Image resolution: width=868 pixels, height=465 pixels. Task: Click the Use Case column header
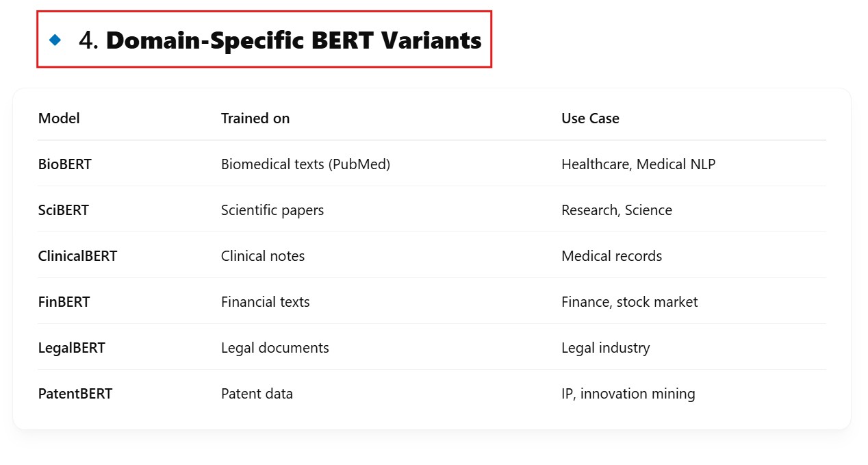(x=590, y=118)
